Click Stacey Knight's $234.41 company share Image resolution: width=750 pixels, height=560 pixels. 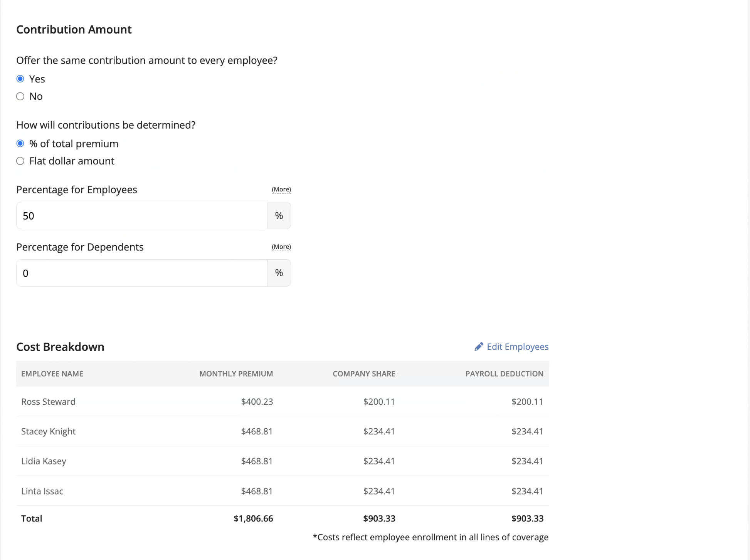(379, 431)
